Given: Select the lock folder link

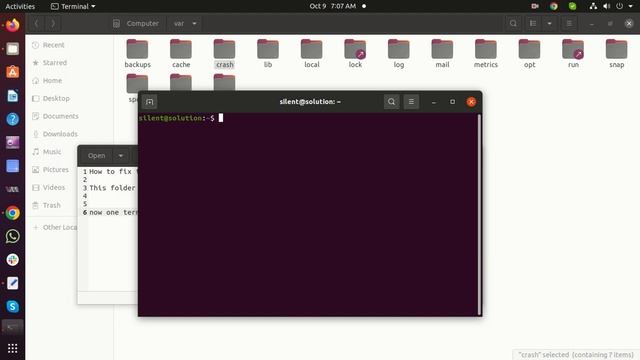Looking at the screenshot, I should click(355, 54).
